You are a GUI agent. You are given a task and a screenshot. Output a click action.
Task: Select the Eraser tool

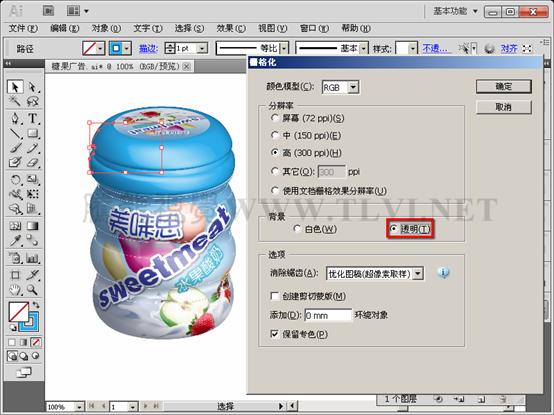point(33,162)
